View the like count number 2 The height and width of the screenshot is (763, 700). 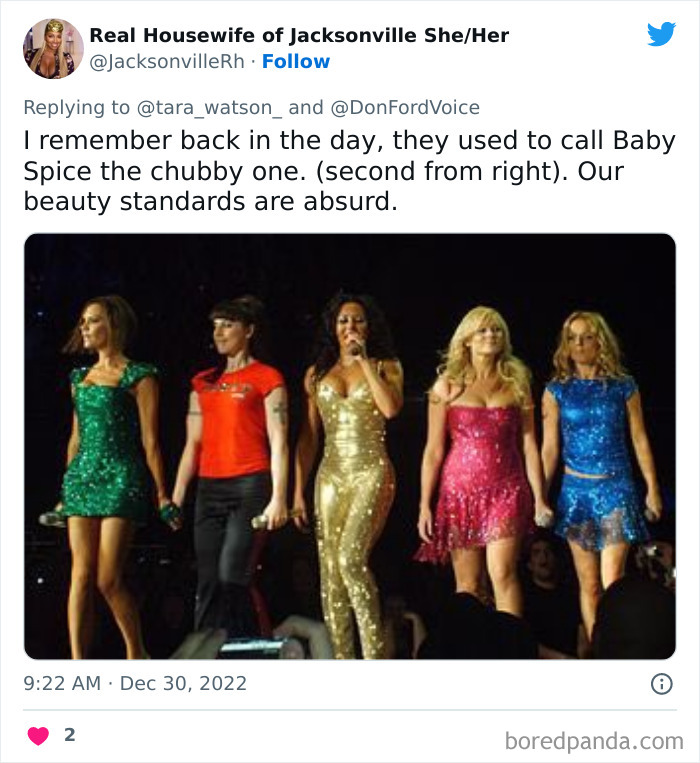(x=69, y=735)
